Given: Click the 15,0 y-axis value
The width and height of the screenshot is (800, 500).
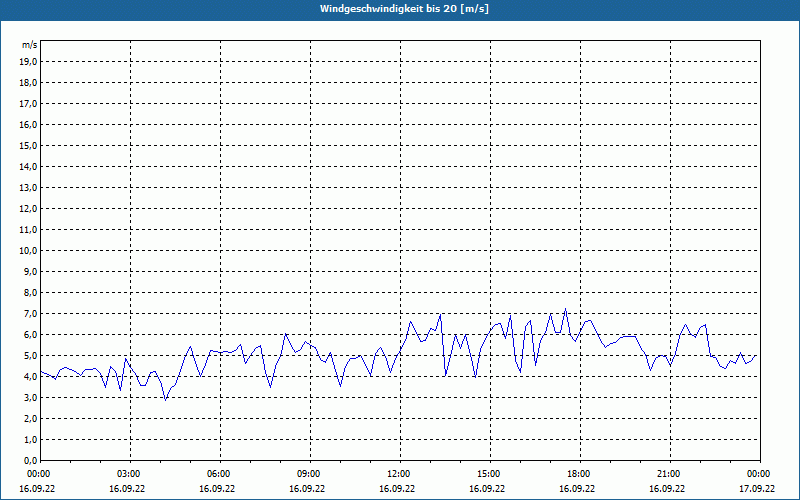Looking at the screenshot, I should coord(28,145).
